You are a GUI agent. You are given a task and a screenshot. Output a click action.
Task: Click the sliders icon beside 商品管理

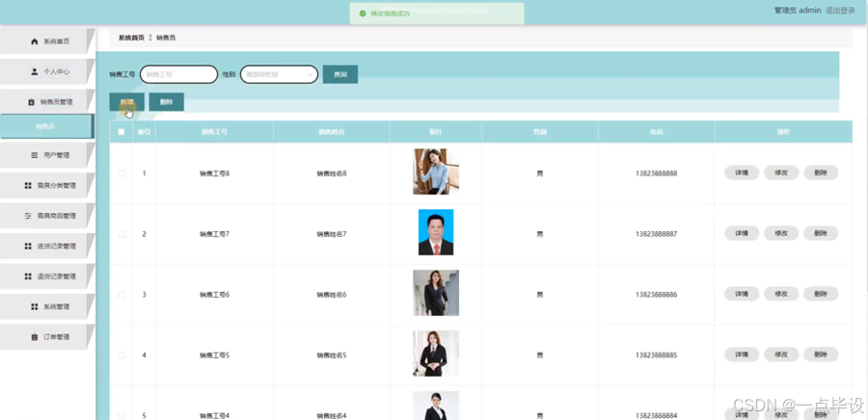[x=28, y=216]
